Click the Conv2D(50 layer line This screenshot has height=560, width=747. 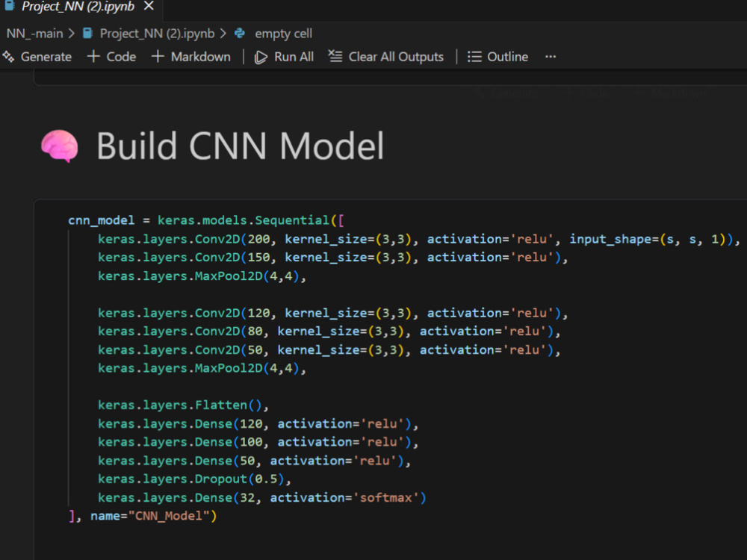329,350
